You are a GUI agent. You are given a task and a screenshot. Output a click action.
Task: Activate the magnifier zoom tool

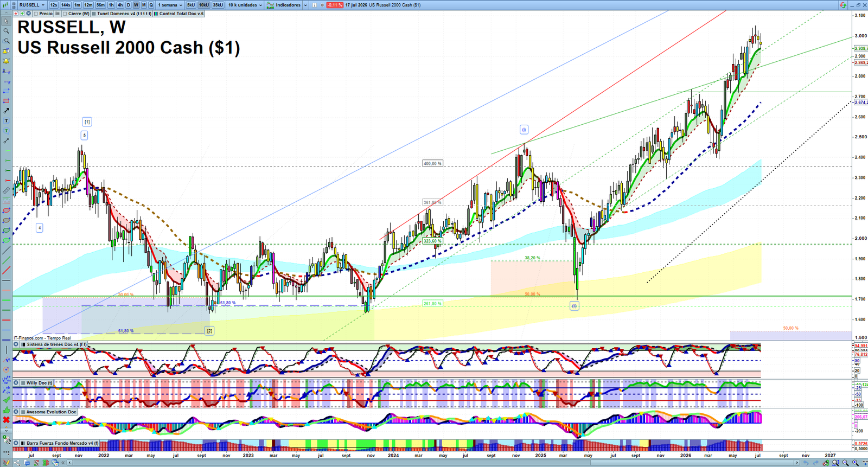[x=6, y=31]
